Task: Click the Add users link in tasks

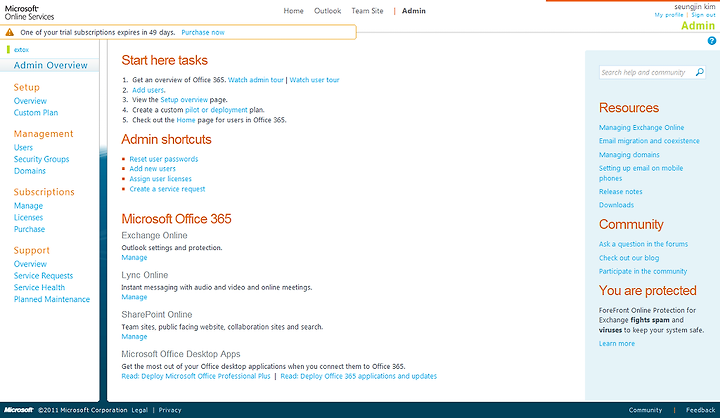Action: (x=148, y=90)
